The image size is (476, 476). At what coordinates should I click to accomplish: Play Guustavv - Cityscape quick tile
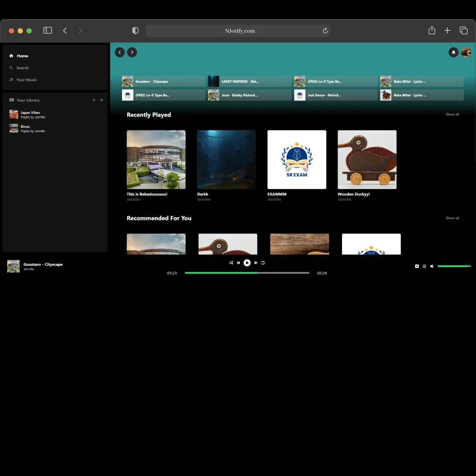164,82
